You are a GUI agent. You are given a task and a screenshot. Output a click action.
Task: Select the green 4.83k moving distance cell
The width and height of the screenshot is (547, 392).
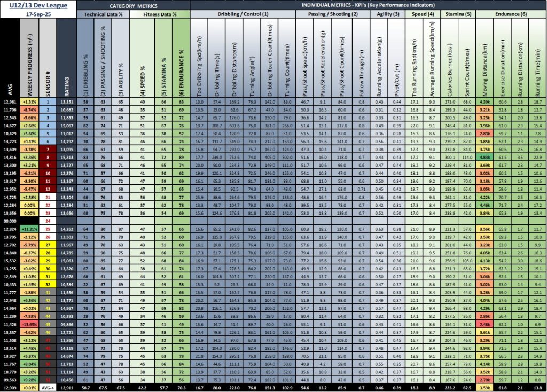[485, 159]
